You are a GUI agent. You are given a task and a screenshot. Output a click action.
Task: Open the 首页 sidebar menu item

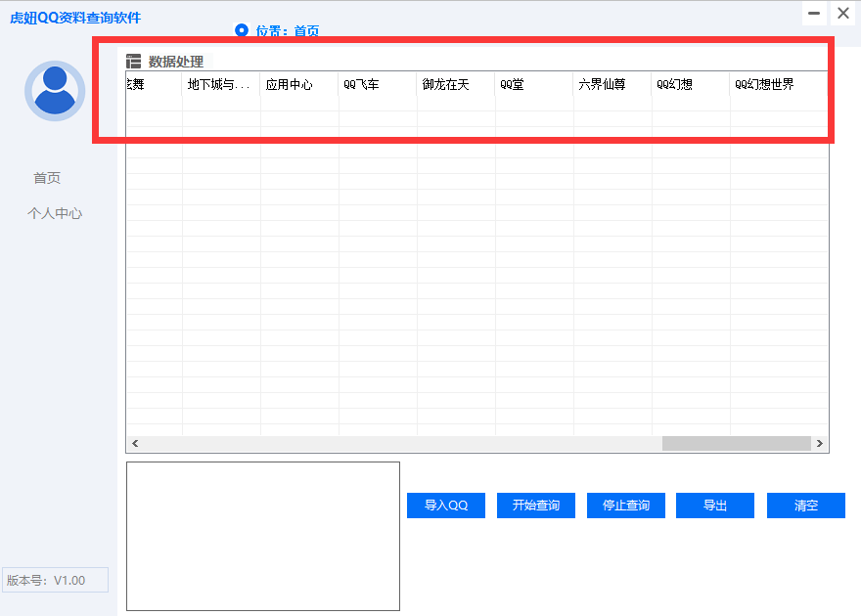(47, 178)
